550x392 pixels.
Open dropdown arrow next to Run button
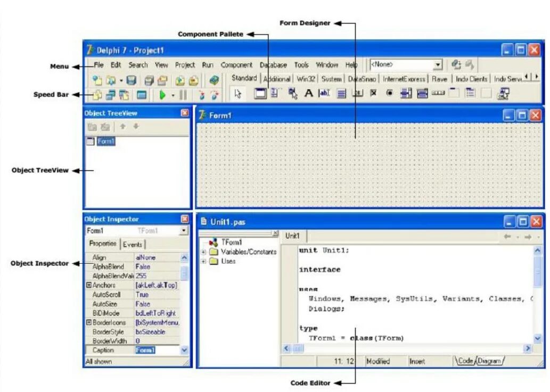click(x=173, y=95)
